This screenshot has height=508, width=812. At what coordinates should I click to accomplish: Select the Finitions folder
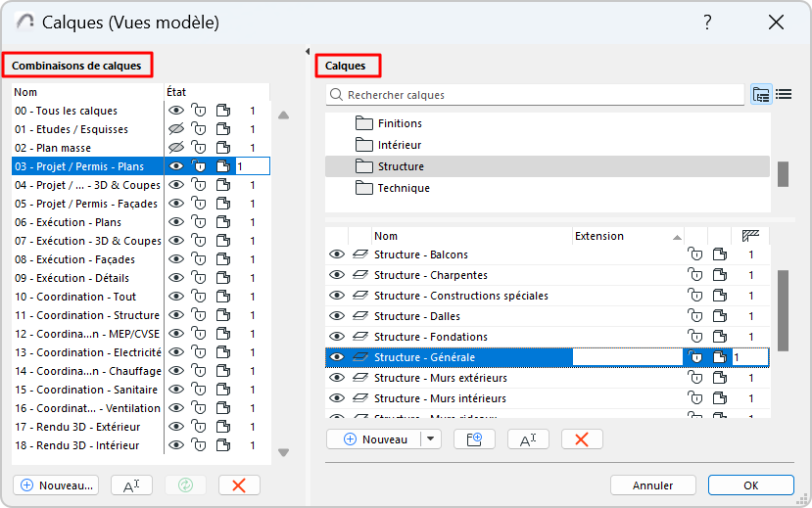click(400, 123)
